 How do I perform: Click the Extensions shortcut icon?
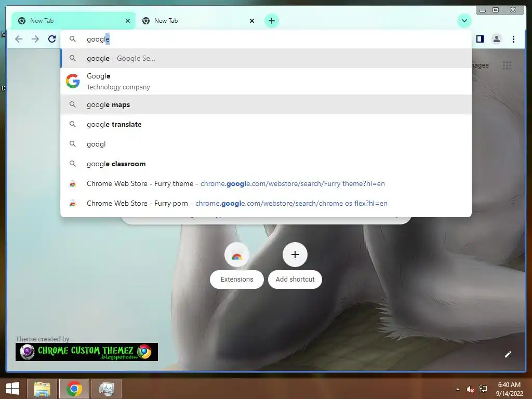point(237,255)
